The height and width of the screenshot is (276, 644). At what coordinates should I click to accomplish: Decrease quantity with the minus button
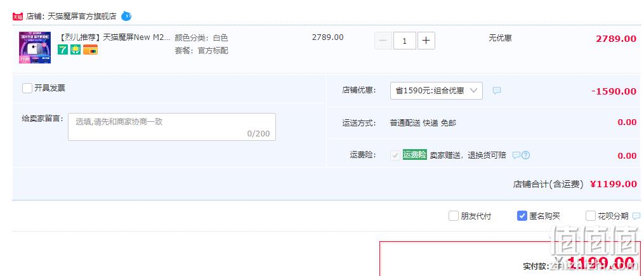[383, 41]
